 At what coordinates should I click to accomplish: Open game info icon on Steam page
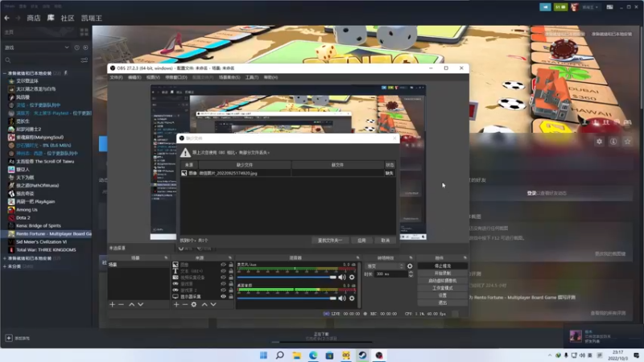pos(613,142)
